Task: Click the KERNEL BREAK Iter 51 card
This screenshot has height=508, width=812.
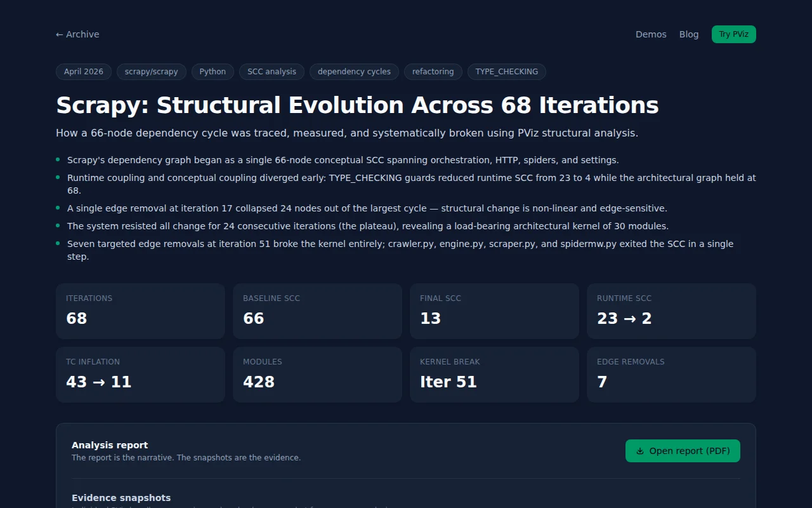Action: (x=494, y=375)
